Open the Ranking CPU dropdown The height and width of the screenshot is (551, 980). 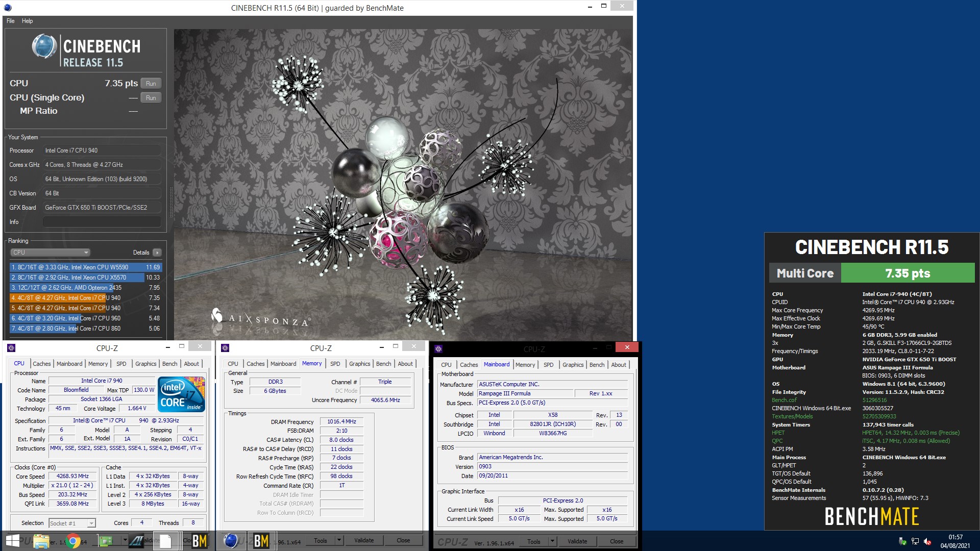point(50,253)
